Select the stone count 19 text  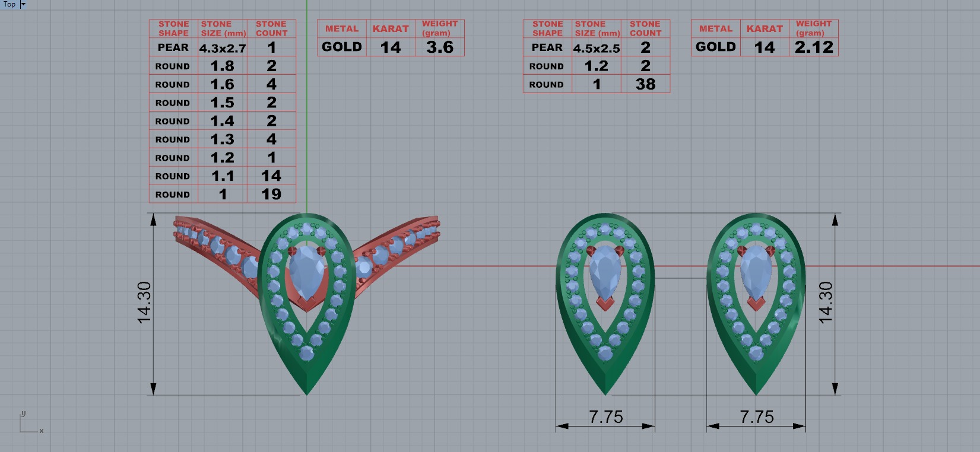coord(271,194)
